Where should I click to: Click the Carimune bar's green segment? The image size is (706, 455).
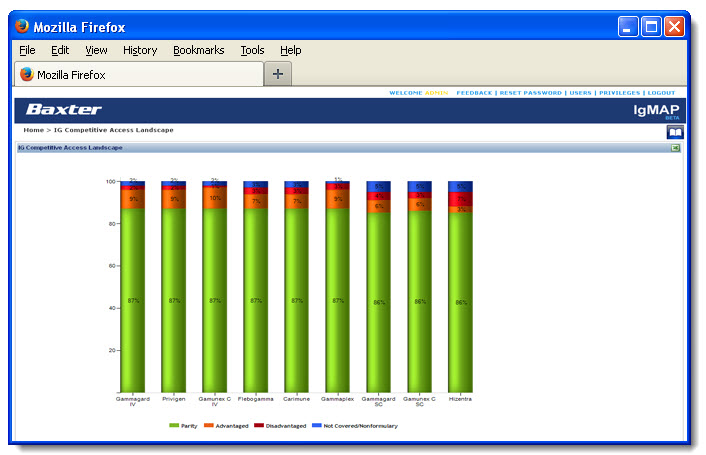pos(297,300)
